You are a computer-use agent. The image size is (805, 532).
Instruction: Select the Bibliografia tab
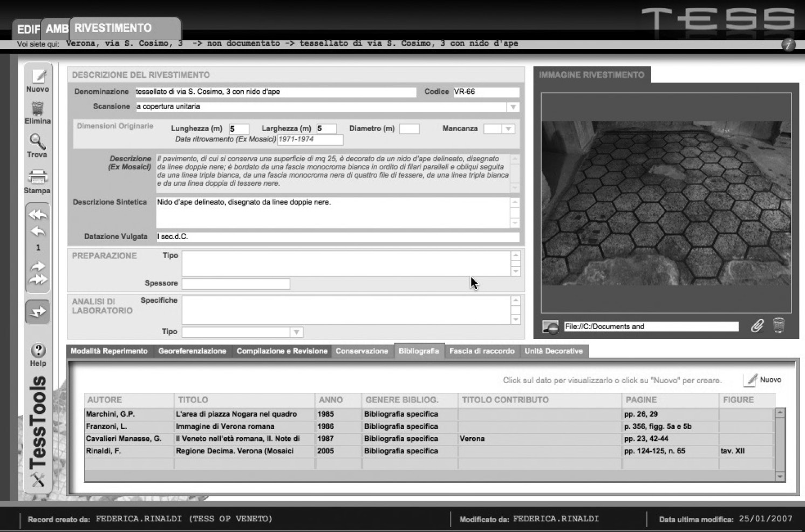(419, 351)
